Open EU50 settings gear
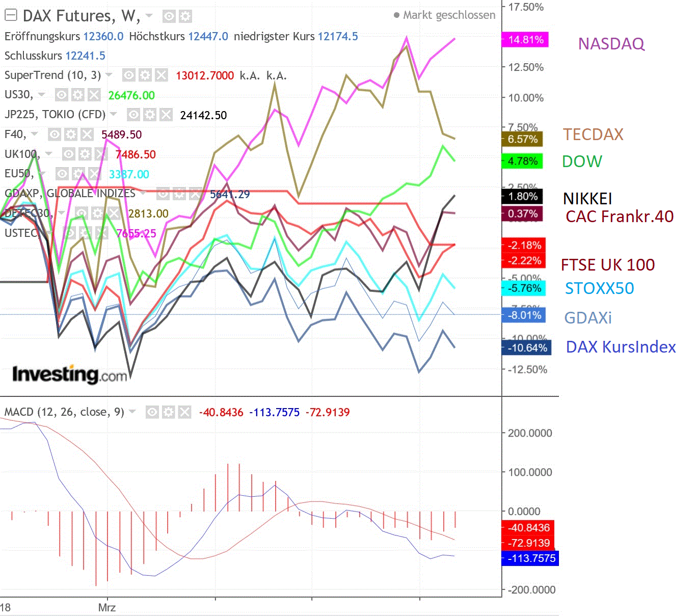 (78, 174)
